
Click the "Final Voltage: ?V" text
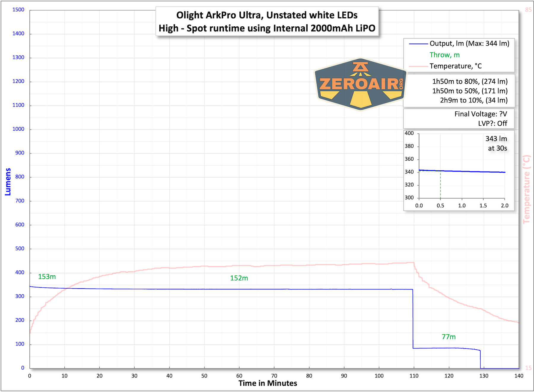[x=481, y=114]
